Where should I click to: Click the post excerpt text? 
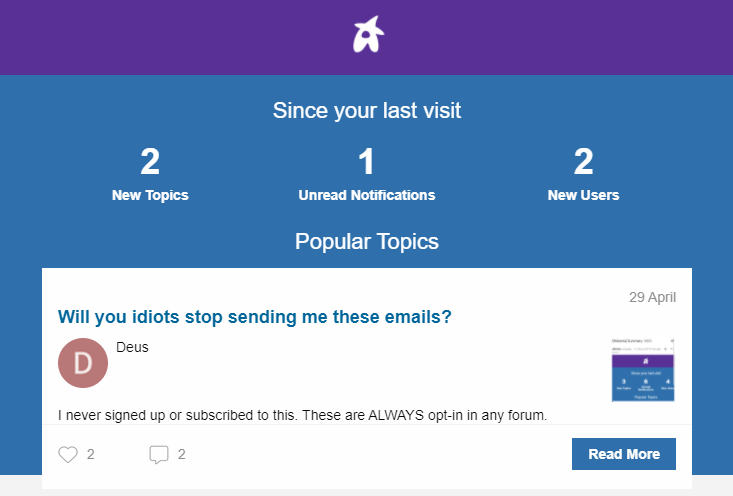[x=302, y=414]
